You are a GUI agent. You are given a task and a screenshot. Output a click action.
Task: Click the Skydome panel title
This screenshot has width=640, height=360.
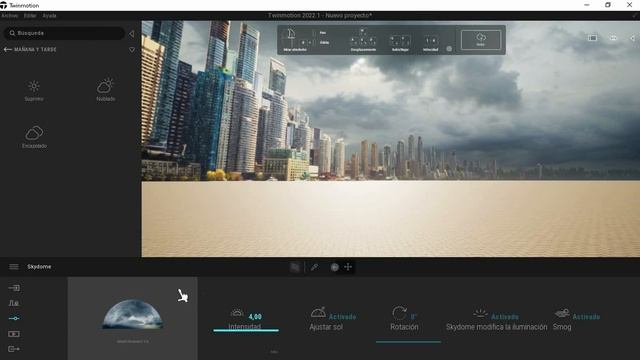coord(39,267)
